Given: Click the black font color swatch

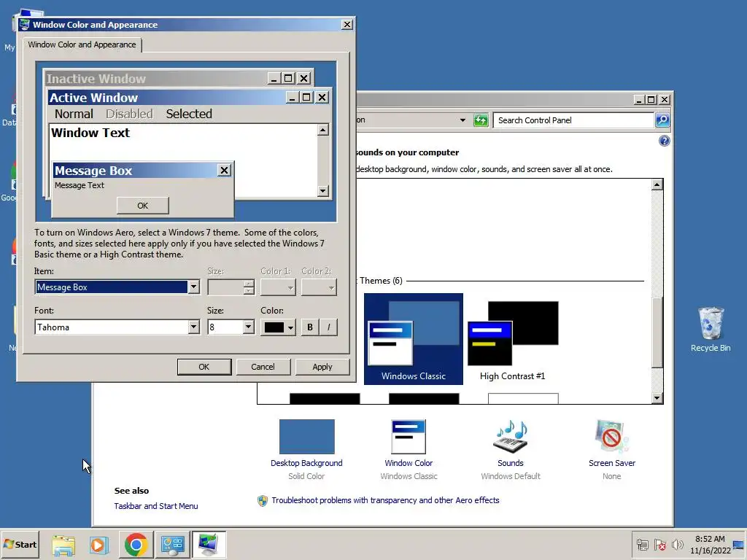Looking at the screenshot, I should [274, 327].
